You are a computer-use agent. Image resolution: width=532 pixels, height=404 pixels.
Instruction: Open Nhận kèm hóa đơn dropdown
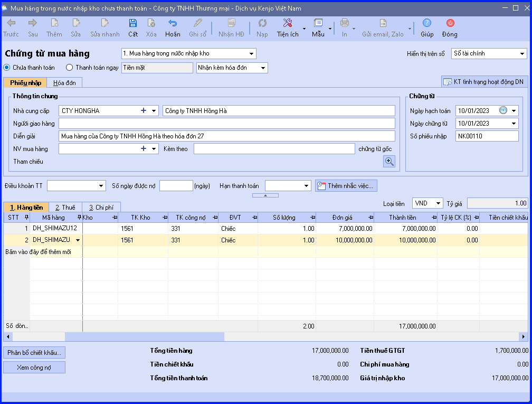263,68
